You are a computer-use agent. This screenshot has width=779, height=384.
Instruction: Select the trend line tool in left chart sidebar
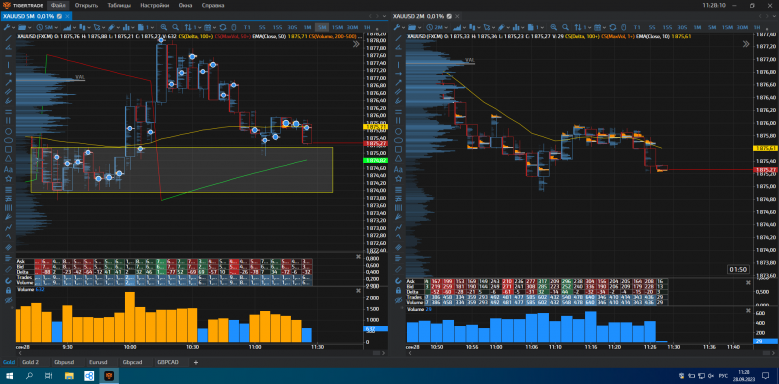coord(8,37)
